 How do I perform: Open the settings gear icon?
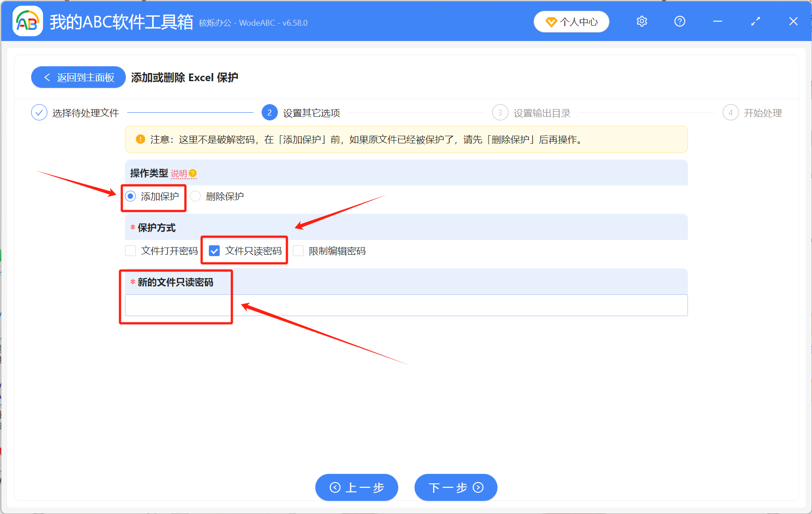(641, 21)
